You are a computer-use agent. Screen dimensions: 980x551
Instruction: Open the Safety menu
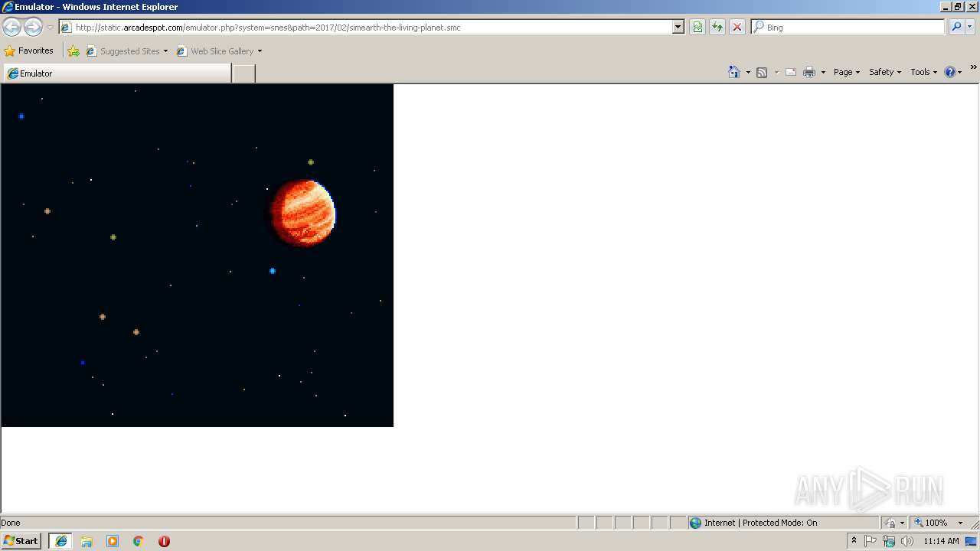(885, 72)
